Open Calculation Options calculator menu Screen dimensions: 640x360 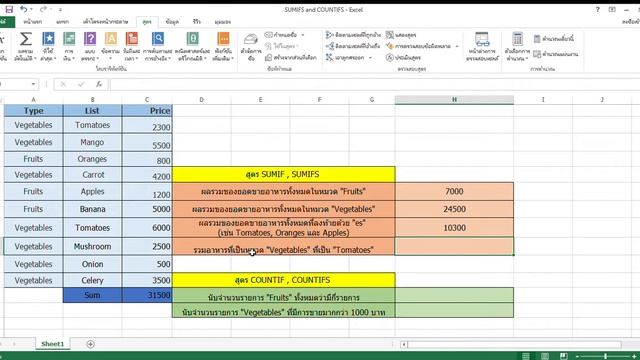[x=517, y=47]
